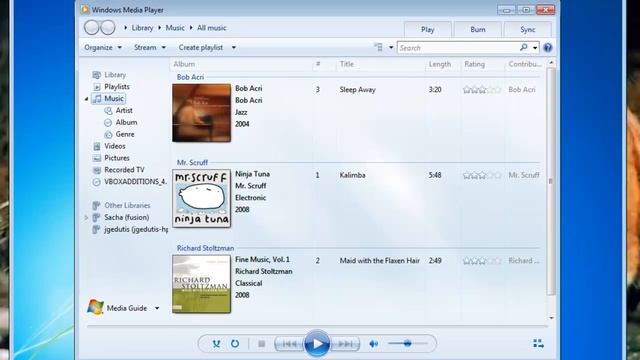Switch to the Sync tab

[527, 30]
